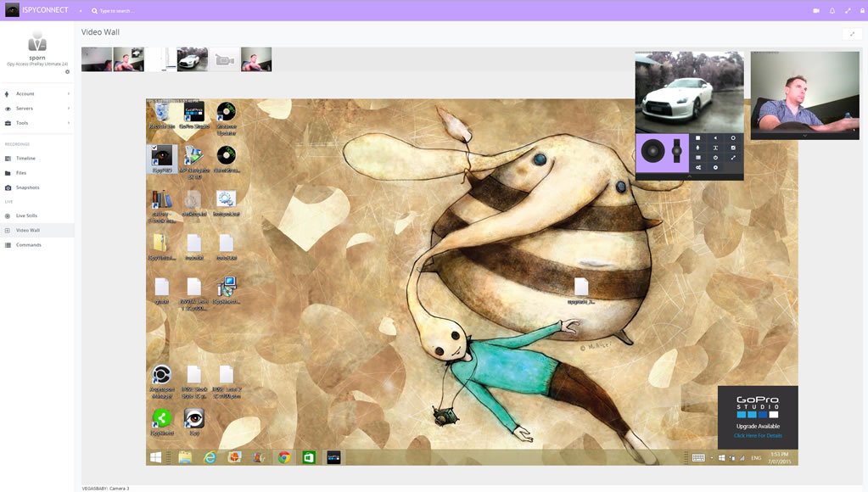Open Timeline in the sidebar

coord(37,159)
